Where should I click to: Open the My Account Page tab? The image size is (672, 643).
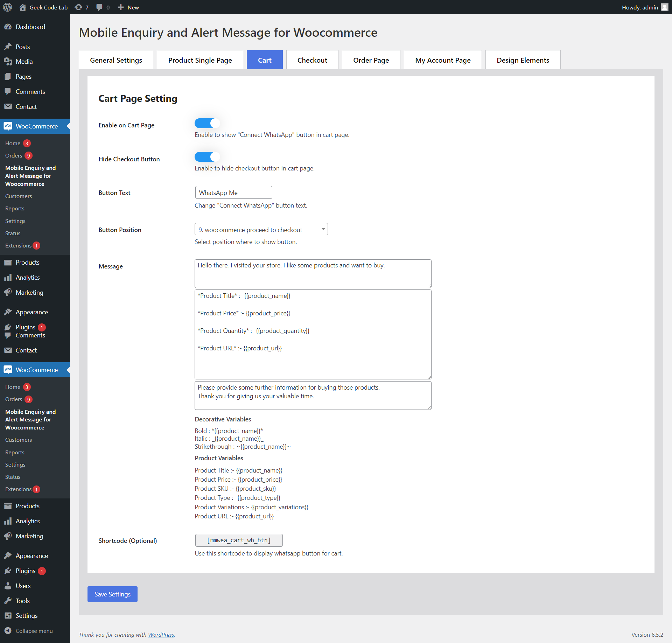[x=443, y=60]
